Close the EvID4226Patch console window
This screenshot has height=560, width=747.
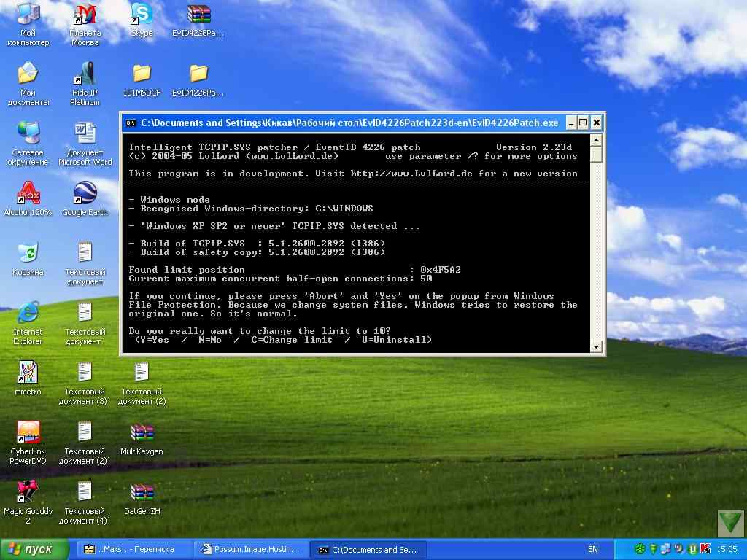pos(597,122)
